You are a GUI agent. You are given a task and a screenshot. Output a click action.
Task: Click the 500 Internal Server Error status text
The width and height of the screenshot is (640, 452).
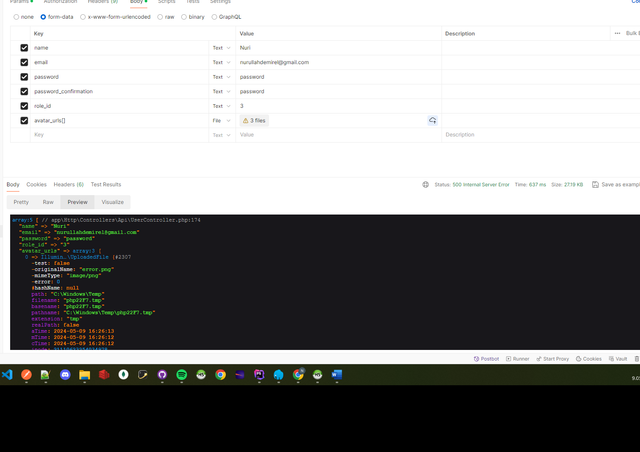(481, 185)
